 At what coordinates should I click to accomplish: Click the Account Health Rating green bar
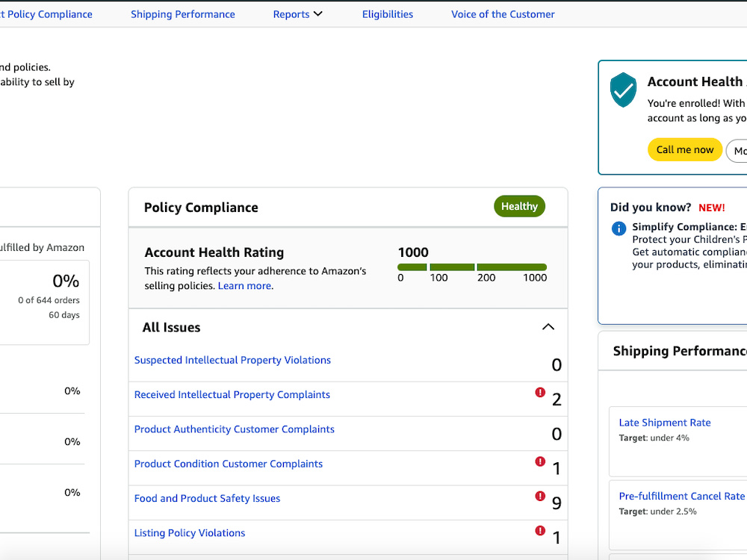coord(472,267)
